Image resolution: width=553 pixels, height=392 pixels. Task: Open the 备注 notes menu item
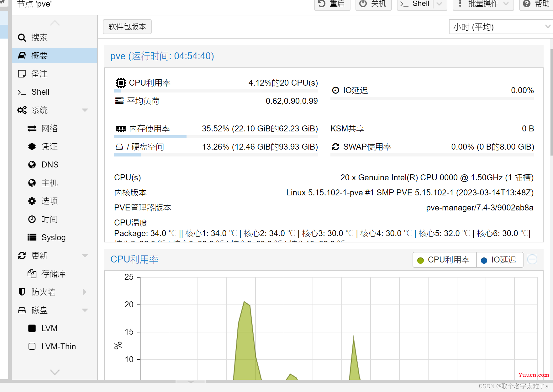point(55,74)
